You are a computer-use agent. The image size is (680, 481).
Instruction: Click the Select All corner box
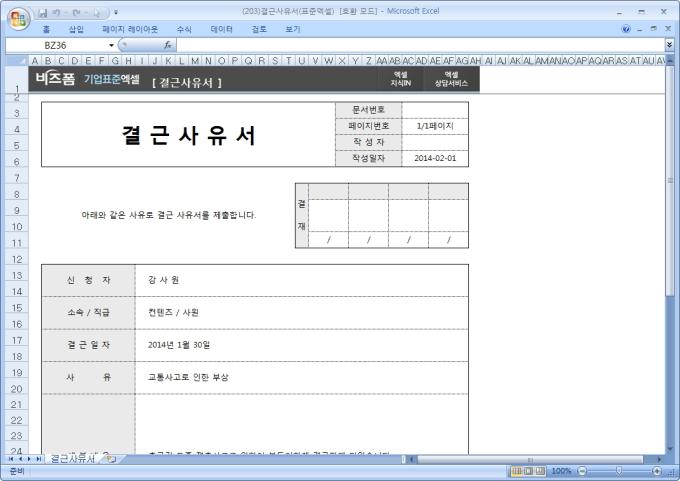tap(16, 60)
